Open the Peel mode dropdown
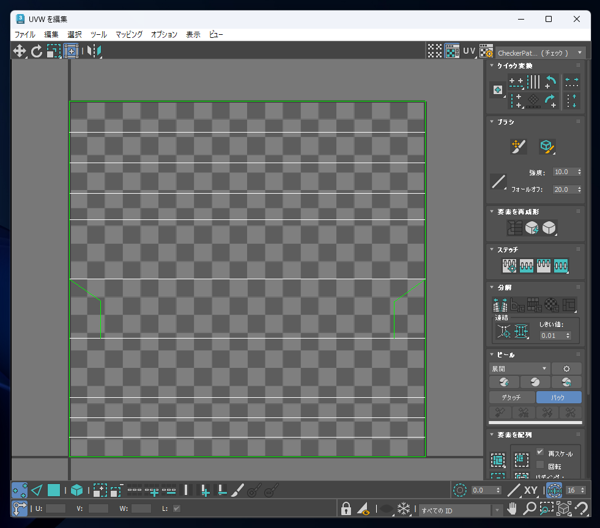 click(x=519, y=368)
